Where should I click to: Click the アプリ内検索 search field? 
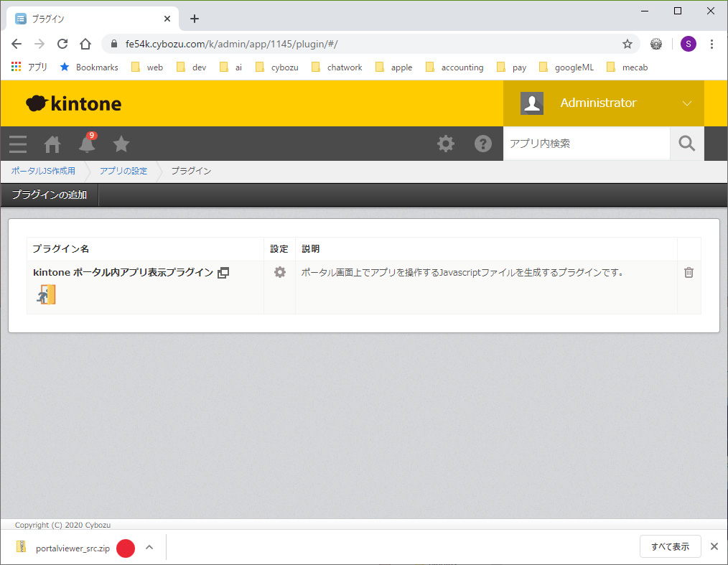click(586, 144)
